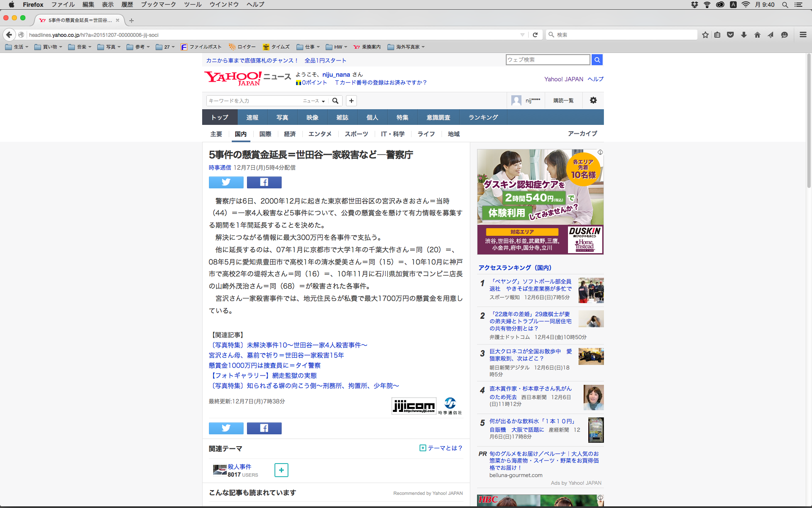Follow the 殺人事件 theme plus button
This screenshot has width=812, height=508.
coord(281,470)
